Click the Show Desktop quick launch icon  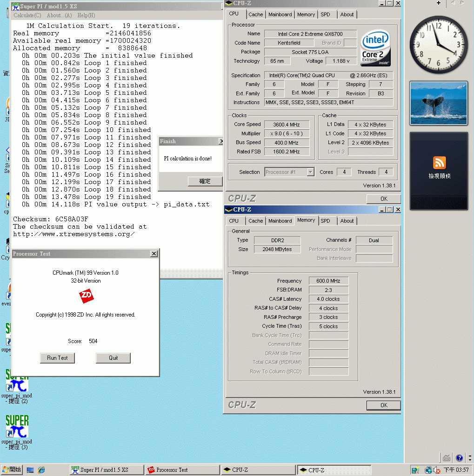(30, 469)
